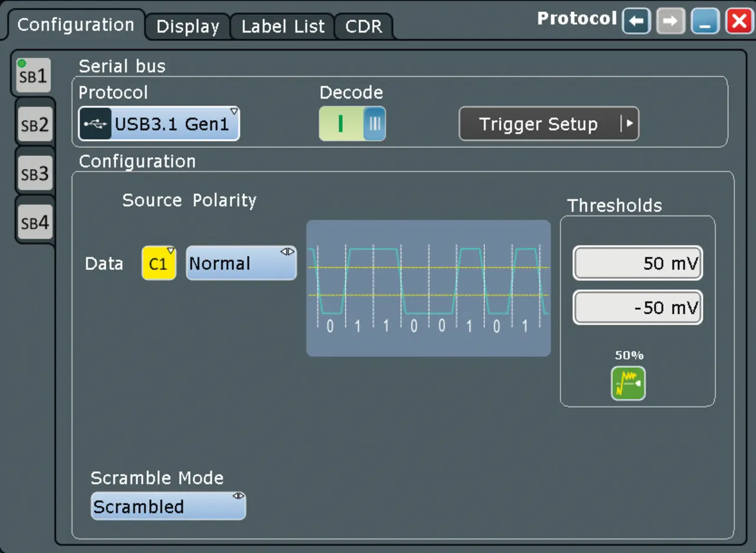Click the back arrow icon in Protocol header
This screenshot has height=553, width=756.
pos(636,22)
